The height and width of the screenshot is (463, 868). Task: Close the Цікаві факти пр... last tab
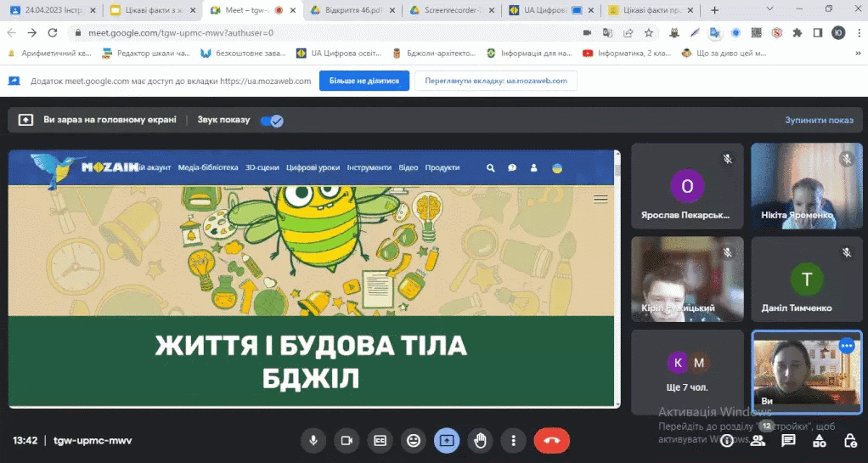[x=691, y=10]
